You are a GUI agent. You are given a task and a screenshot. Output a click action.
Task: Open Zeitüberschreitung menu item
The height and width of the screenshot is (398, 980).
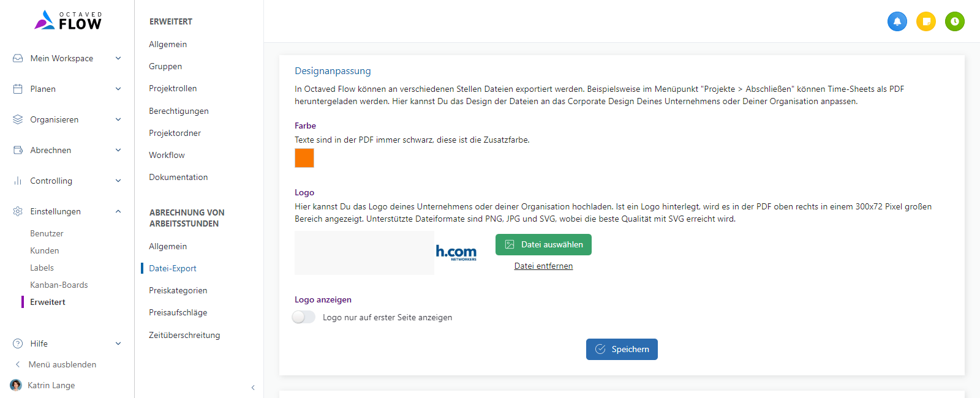[x=184, y=335]
